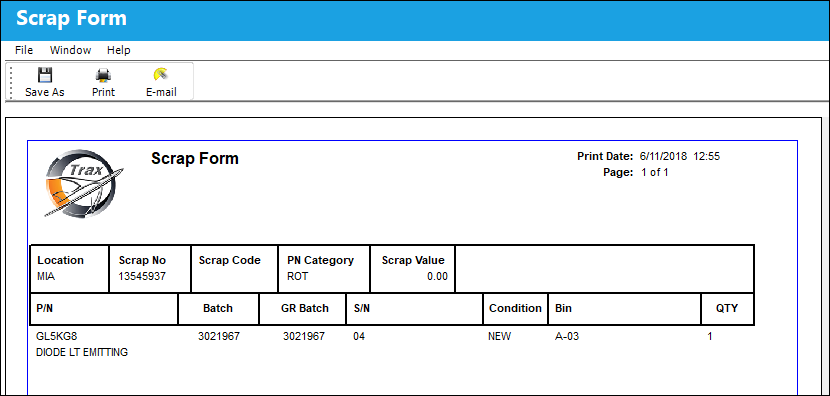
Task: Click the Print printer icon
Action: (x=103, y=75)
